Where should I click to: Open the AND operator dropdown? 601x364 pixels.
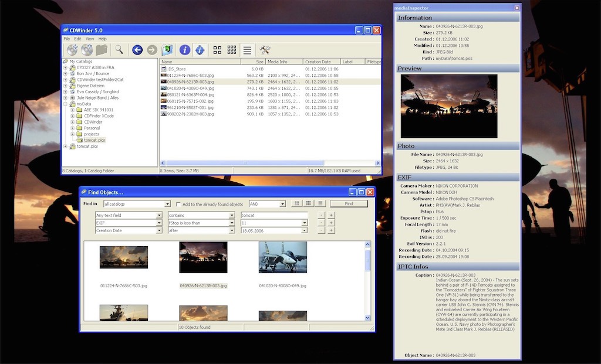[x=266, y=204]
